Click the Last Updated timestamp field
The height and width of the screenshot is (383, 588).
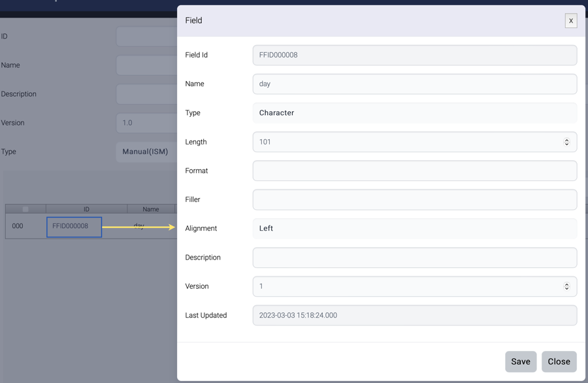[x=414, y=315]
